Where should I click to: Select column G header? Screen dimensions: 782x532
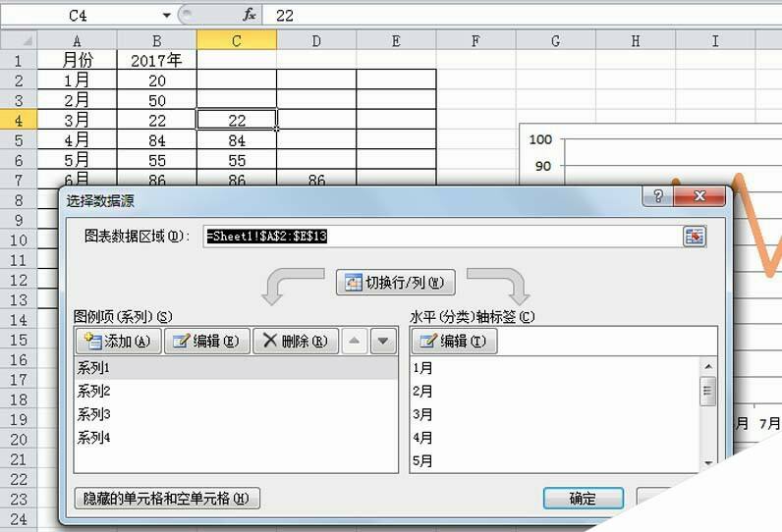point(556,41)
